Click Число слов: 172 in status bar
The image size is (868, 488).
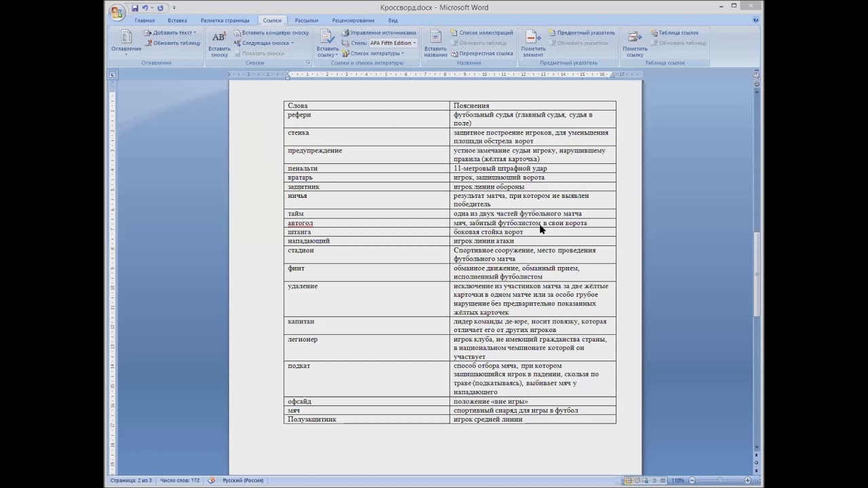point(180,481)
